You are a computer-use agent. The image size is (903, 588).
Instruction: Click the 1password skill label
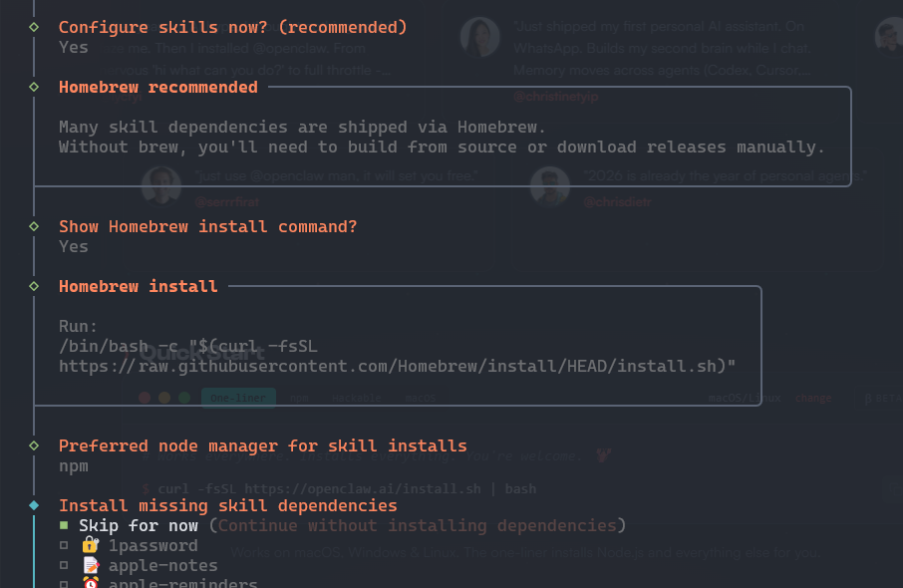153,545
